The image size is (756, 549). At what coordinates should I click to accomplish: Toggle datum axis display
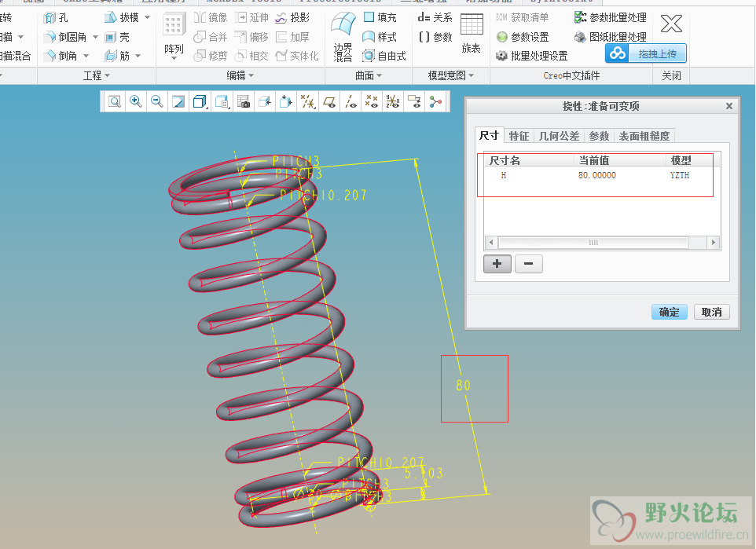[x=350, y=101]
